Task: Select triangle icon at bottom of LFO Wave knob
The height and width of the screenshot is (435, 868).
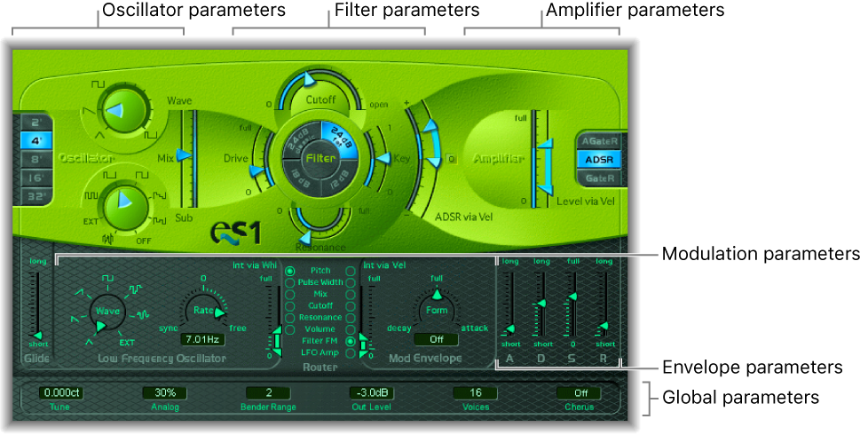Action: tap(89, 343)
